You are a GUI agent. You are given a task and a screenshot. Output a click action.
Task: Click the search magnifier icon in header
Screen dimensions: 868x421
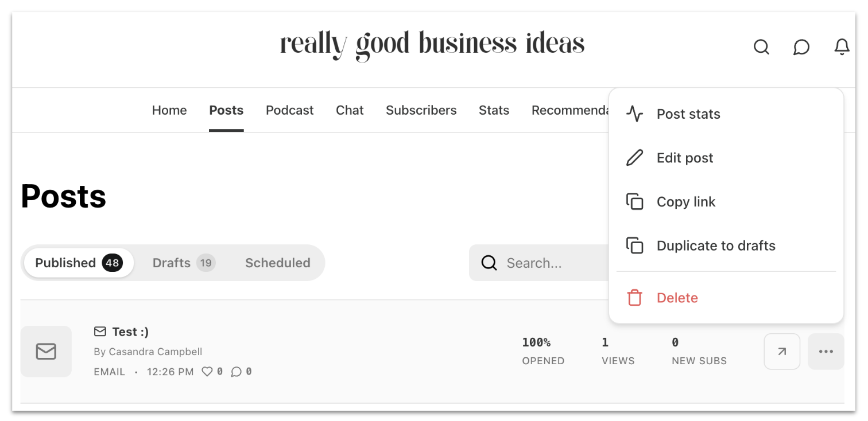click(x=761, y=47)
